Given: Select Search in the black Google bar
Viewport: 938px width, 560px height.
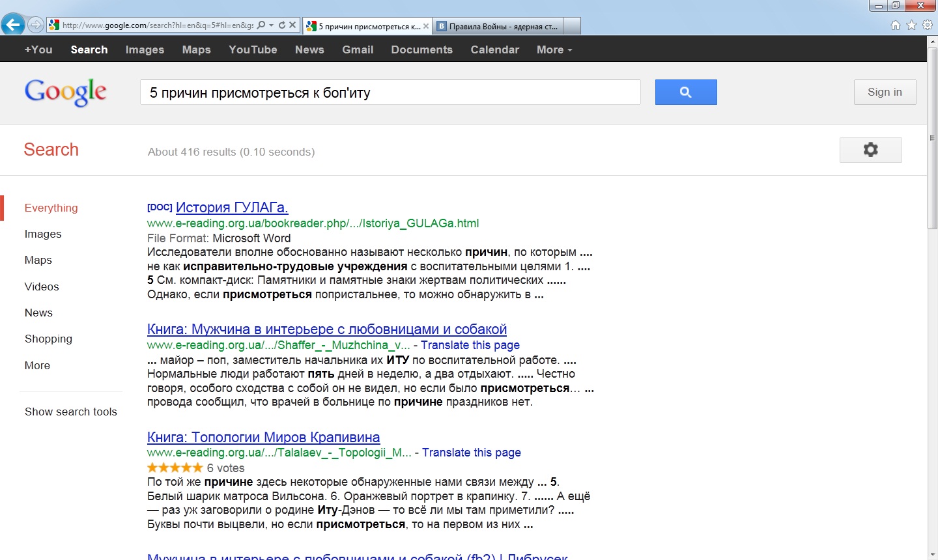Looking at the screenshot, I should (89, 49).
